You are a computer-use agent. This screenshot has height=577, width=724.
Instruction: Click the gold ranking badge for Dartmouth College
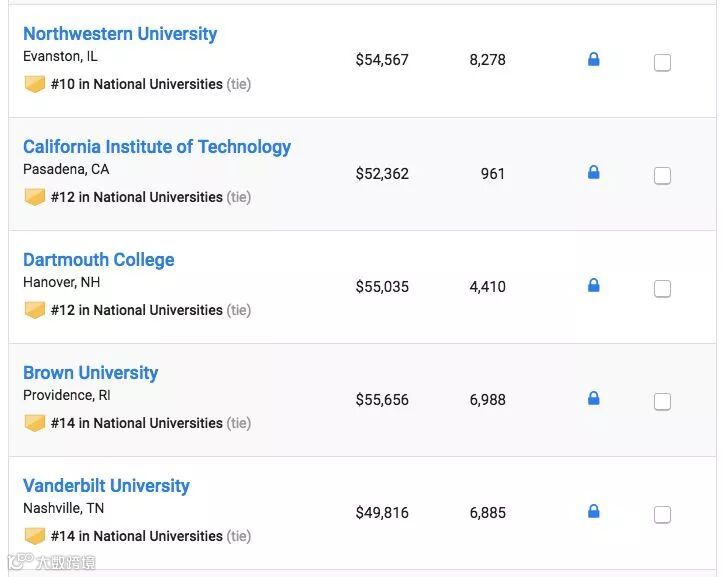click(35, 310)
